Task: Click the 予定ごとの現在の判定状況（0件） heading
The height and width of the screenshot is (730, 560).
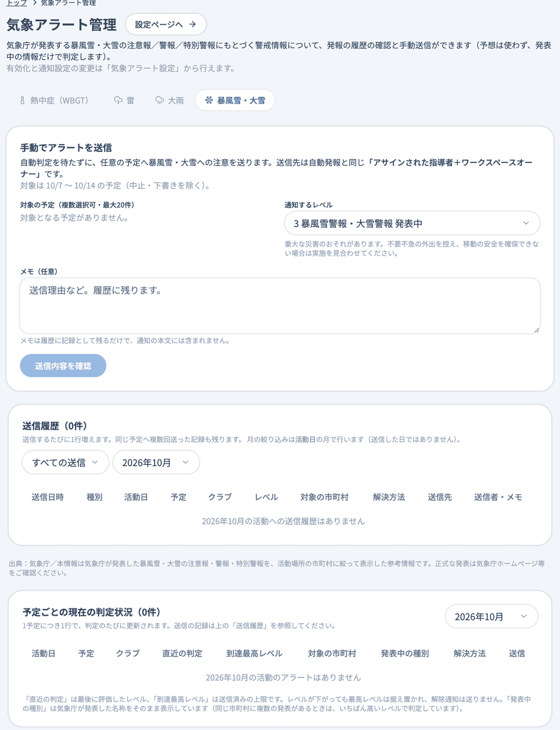Action: click(x=92, y=612)
